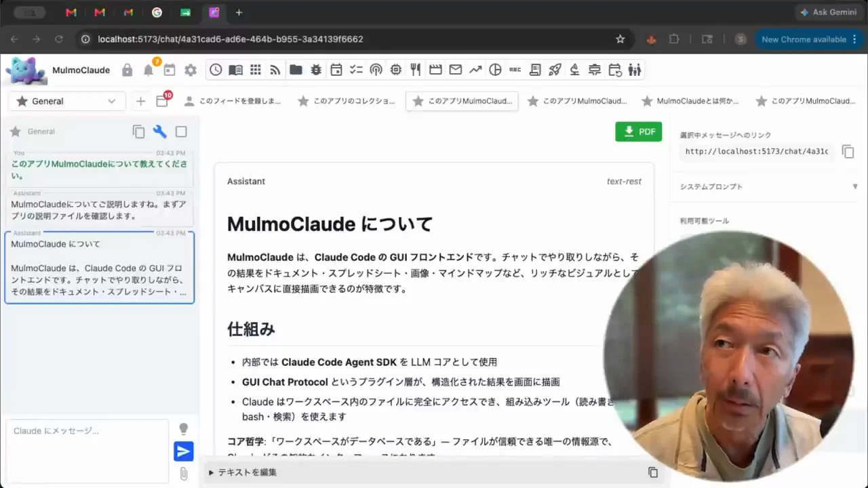Click the clapperboard movie icon
Screen dimensions: 868x488
coord(435,69)
